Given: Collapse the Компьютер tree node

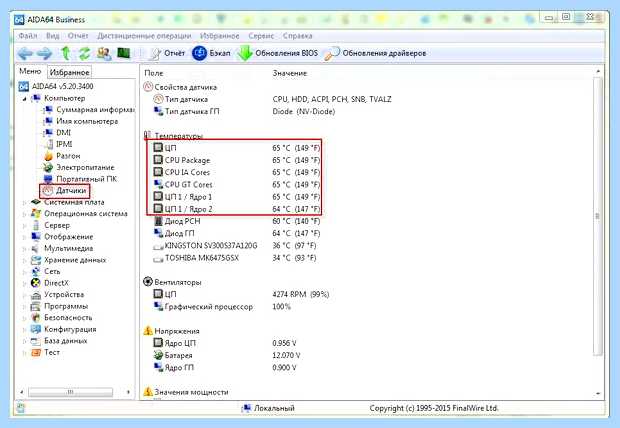Looking at the screenshot, I should point(25,98).
